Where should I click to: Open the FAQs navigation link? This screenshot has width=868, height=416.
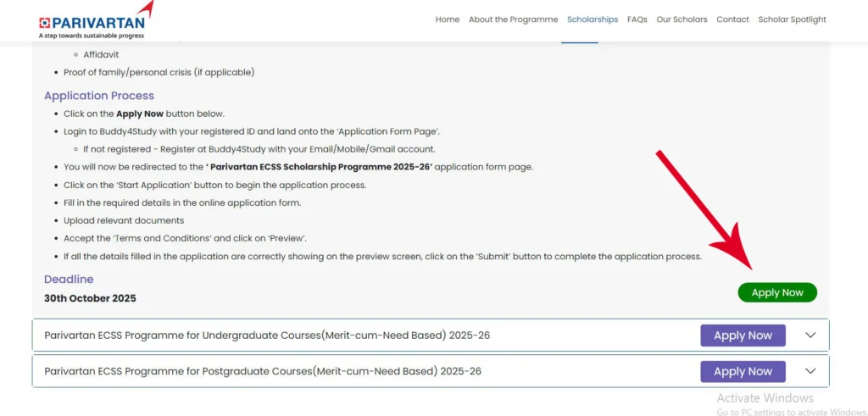pyautogui.click(x=637, y=19)
